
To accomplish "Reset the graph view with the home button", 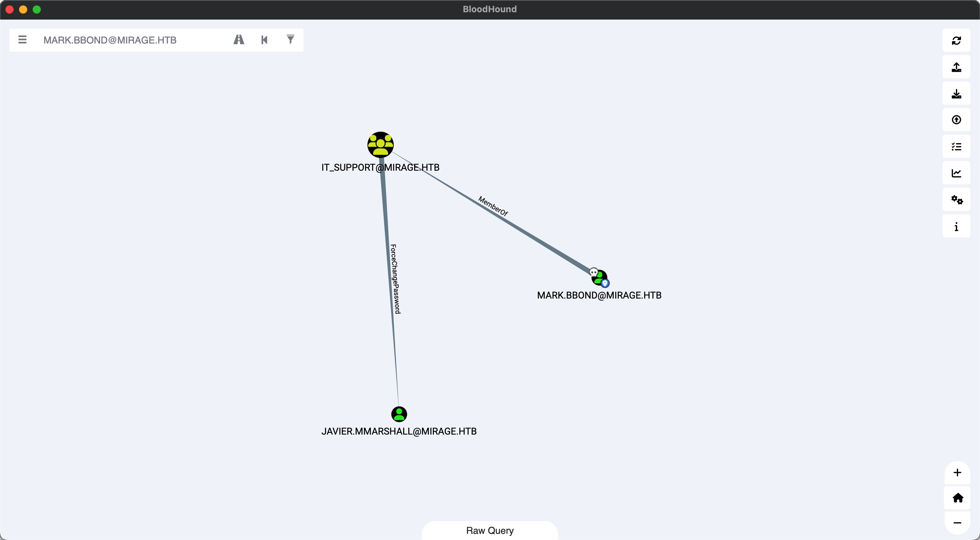I will tap(957, 498).
